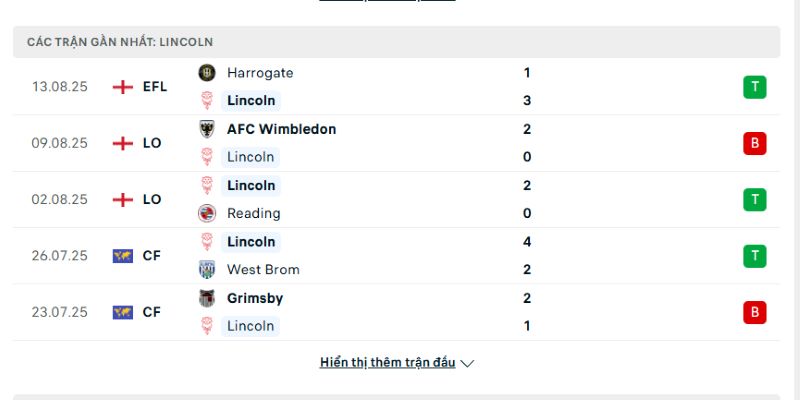Image resolution: width=800 pixels, height=400 pixels.
Task: Click the Grimsby club crest icon
Action: [207, 298]
